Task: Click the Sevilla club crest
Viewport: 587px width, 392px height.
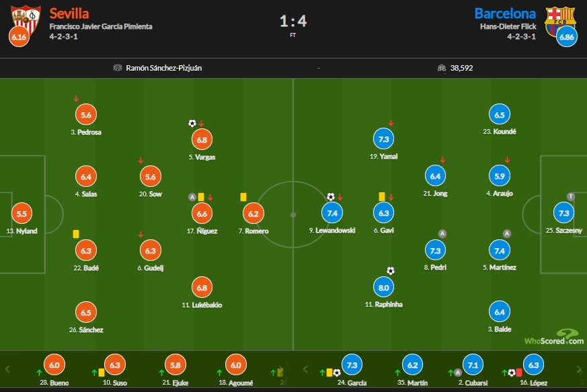Action: click(x=26, y=21)
